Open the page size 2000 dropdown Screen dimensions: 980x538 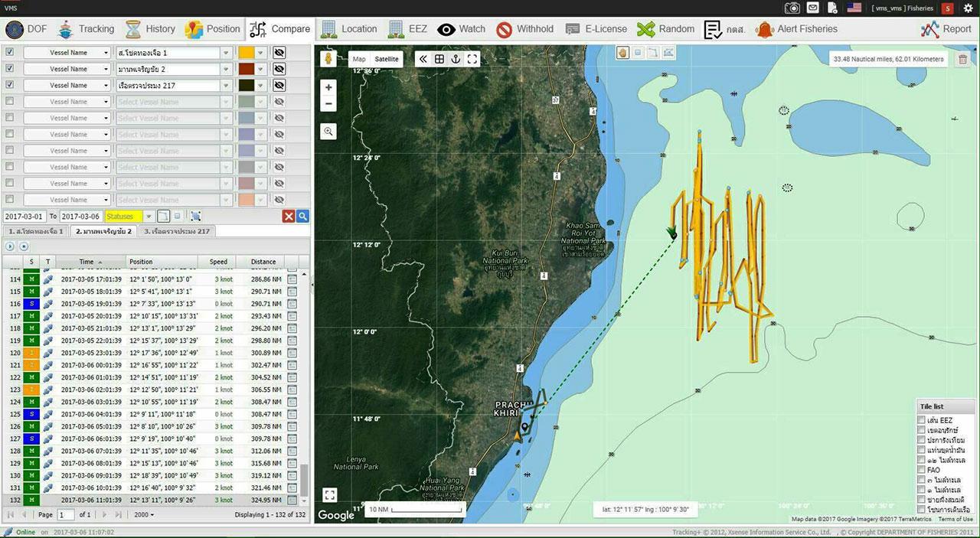144,515
